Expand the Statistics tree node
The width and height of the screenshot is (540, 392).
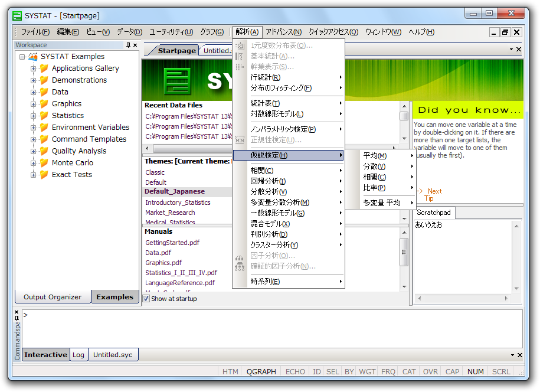pos(33,116)
